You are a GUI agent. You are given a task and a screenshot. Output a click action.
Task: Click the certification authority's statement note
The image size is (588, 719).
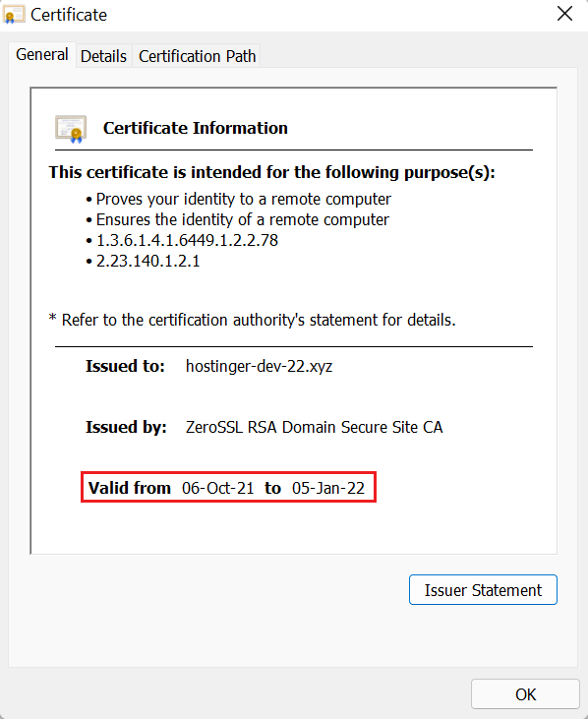[x=252, y=320]
